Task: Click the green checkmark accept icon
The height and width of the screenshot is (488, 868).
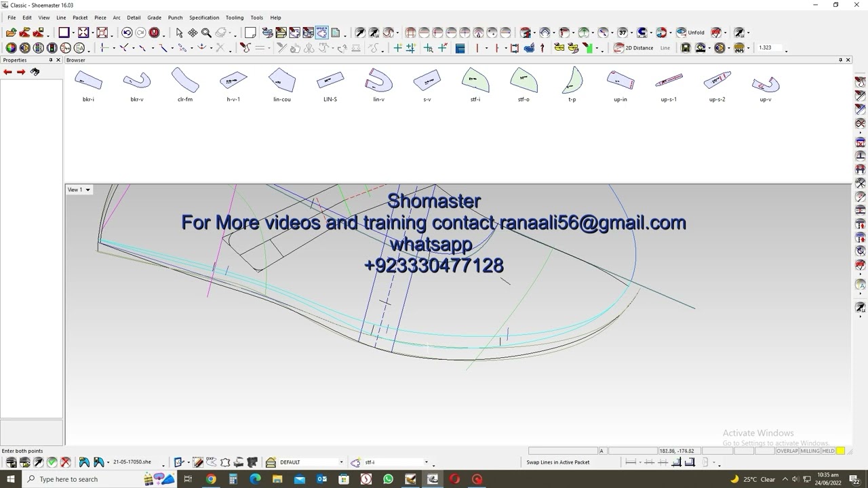Action: 52,462
